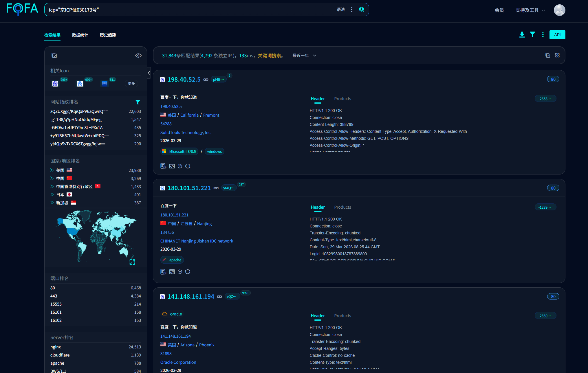Toggle select-all checkbox in results header
This screenshot has width=588, height=373.
tap(548, 55)
